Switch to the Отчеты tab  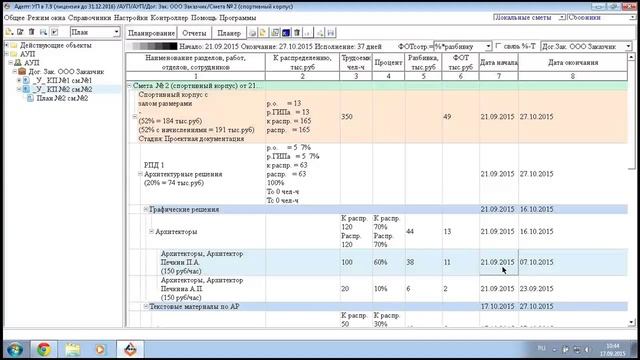tap(194, 33)
